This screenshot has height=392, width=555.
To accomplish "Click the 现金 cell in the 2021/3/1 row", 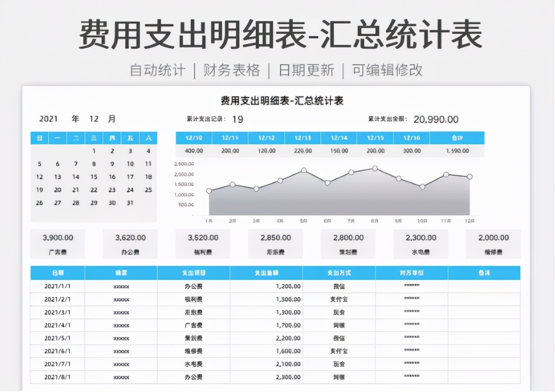I will pos(339,312).
